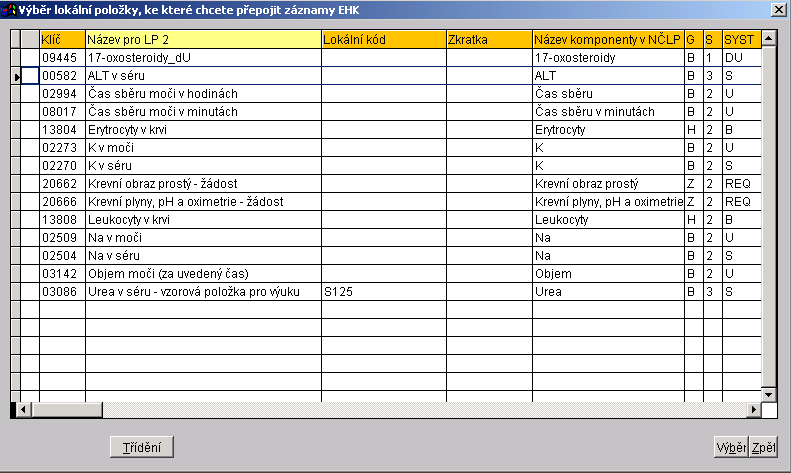Viewport: 791px width, 473px height.
Task: Click the Lokální kód cell S125
Action: click(383, 292)
